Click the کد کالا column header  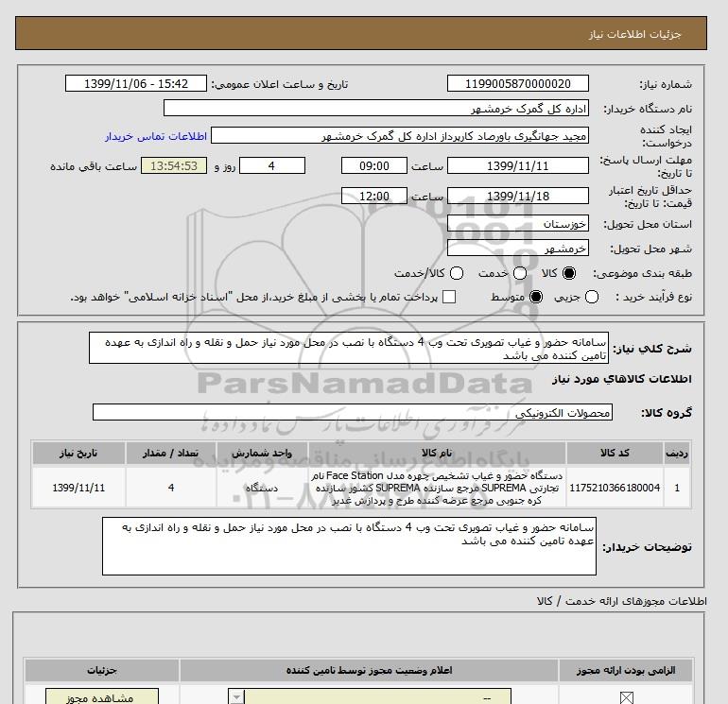[x=615, y=453]
